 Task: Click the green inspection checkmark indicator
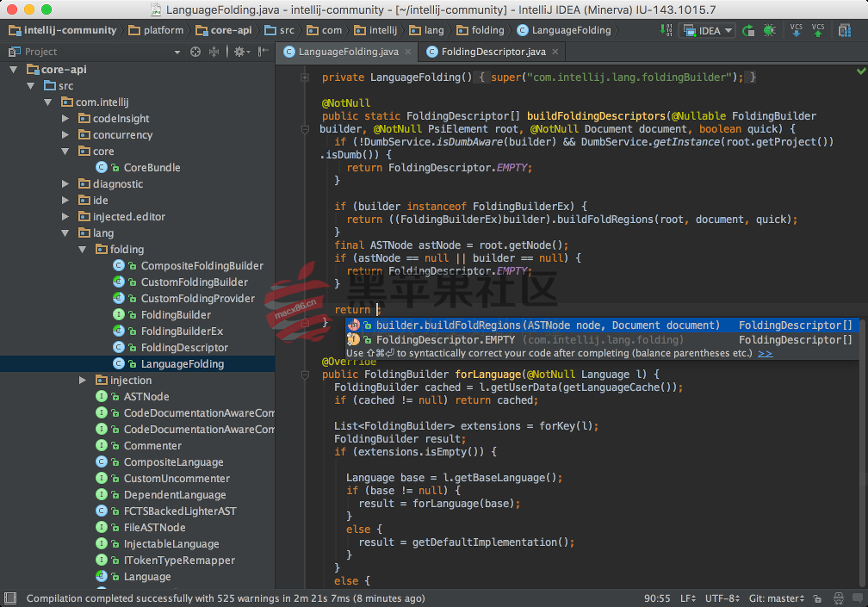point(861,71)
